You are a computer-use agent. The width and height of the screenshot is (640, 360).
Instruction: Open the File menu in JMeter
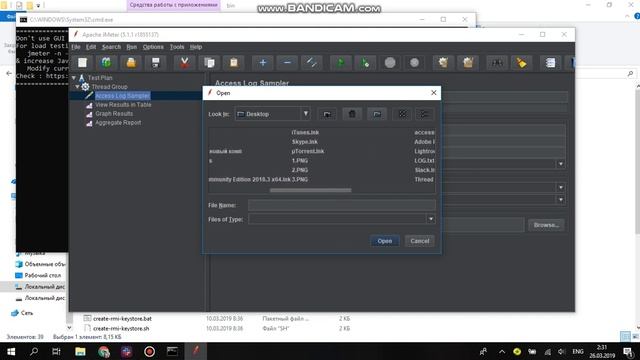(76, 47)
